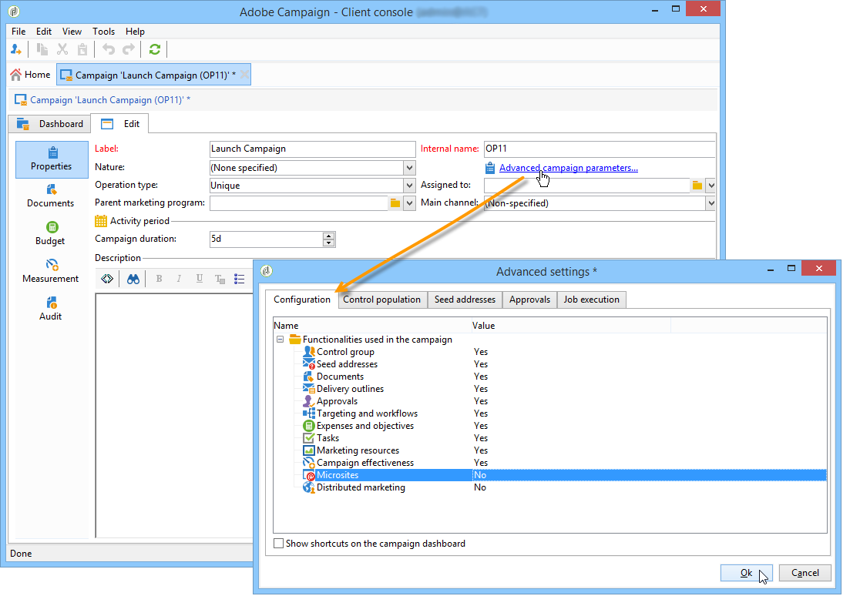
Task: Click the Redo arrow icon
Action: pyautogui.click(x=129, y=50)
